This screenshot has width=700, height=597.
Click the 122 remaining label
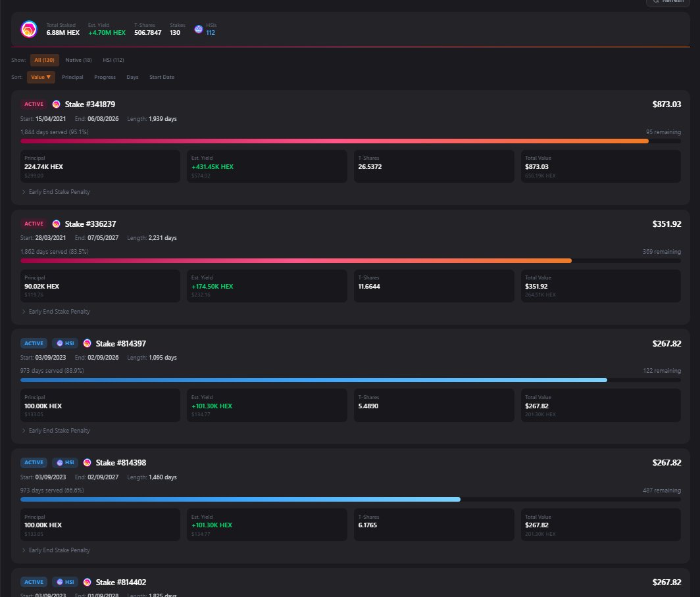[x=662, y=371]
